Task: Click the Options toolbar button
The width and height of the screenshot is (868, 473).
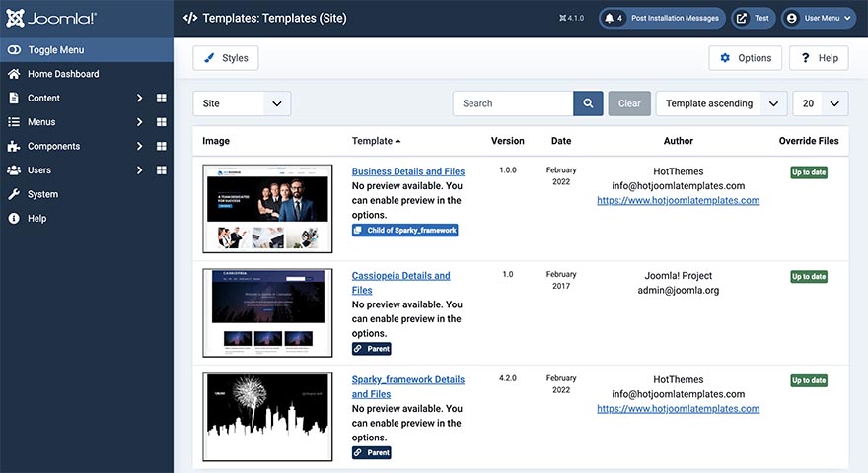Action: point(746,58)
